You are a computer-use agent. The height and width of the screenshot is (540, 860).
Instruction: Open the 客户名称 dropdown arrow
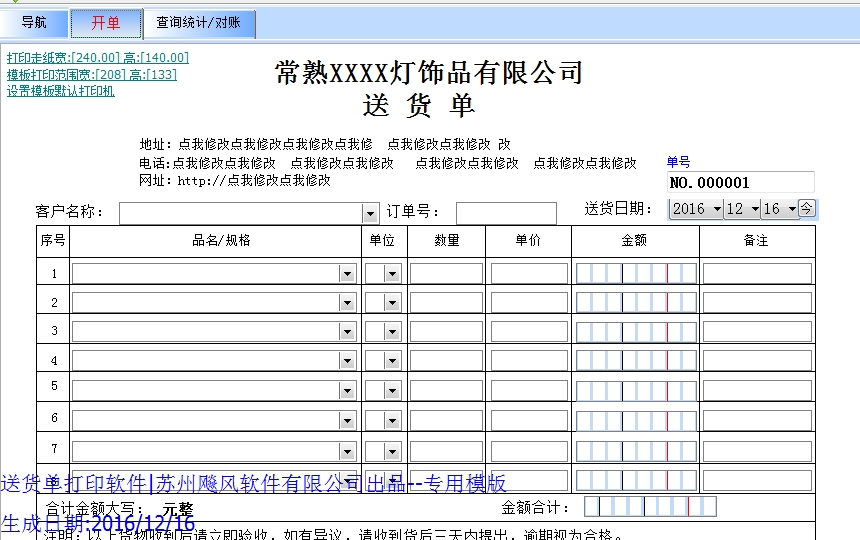point(370,213)
